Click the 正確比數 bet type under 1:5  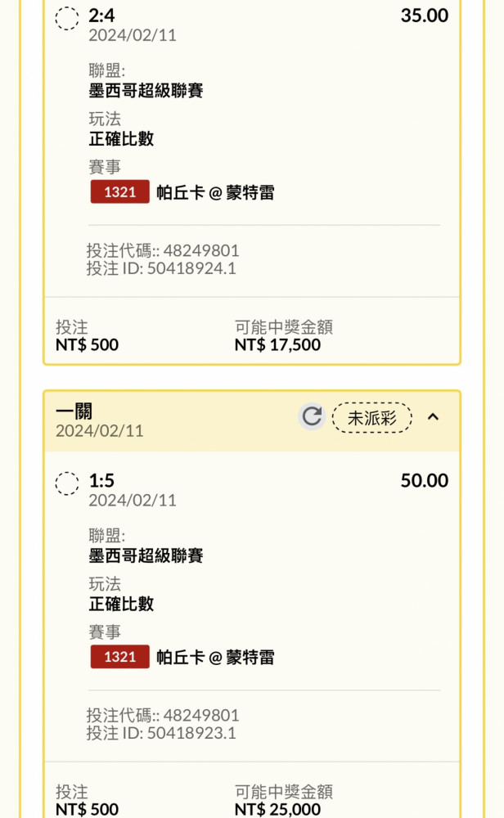pyautogui.click(x=121, y=605)
